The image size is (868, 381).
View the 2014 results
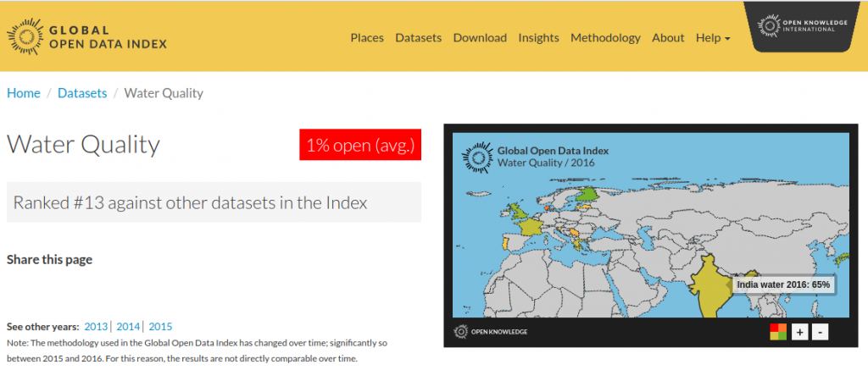(x=128, y=326)
